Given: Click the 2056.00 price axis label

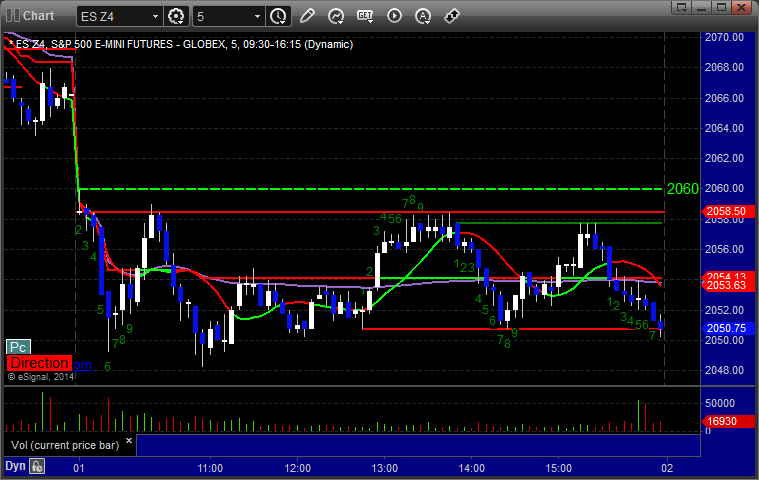Looking at the screenshot, I should 724,249.
